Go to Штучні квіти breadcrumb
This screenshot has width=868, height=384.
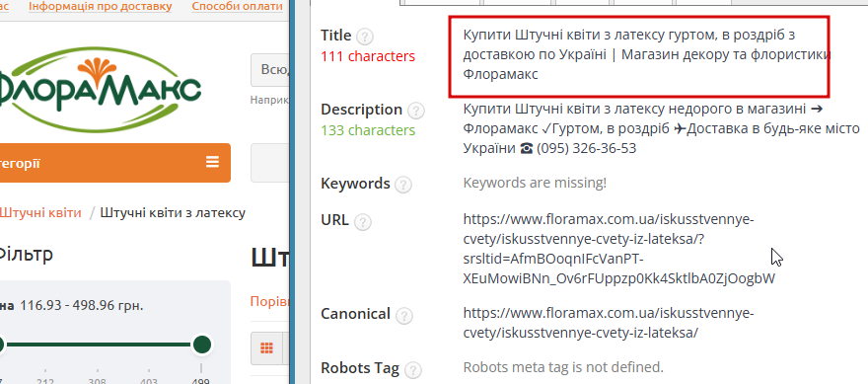click(x=39, y=213)
